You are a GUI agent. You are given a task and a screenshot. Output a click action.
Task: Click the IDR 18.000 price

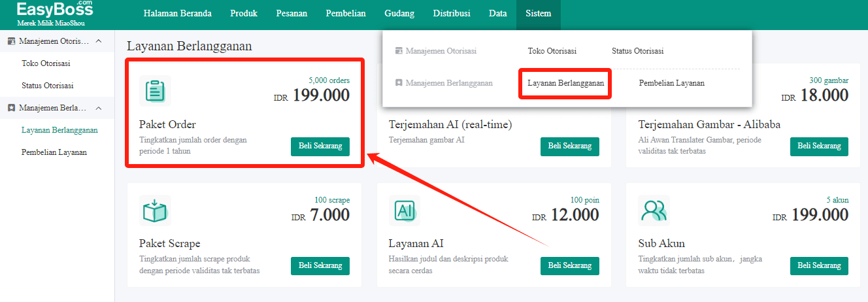click(x=814, y=95)
